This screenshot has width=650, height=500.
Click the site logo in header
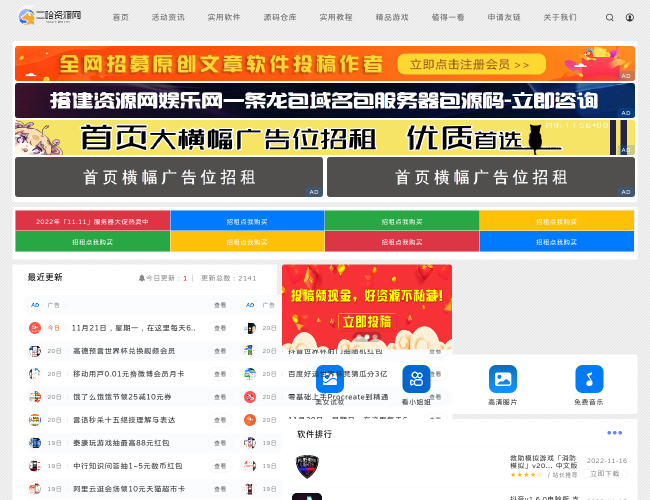pyautogui.click(x=50, y=17)
